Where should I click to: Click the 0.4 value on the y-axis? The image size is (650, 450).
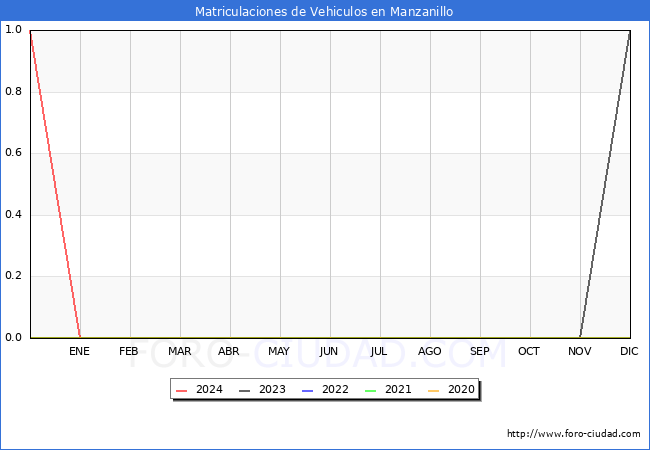tap(13, 214)
